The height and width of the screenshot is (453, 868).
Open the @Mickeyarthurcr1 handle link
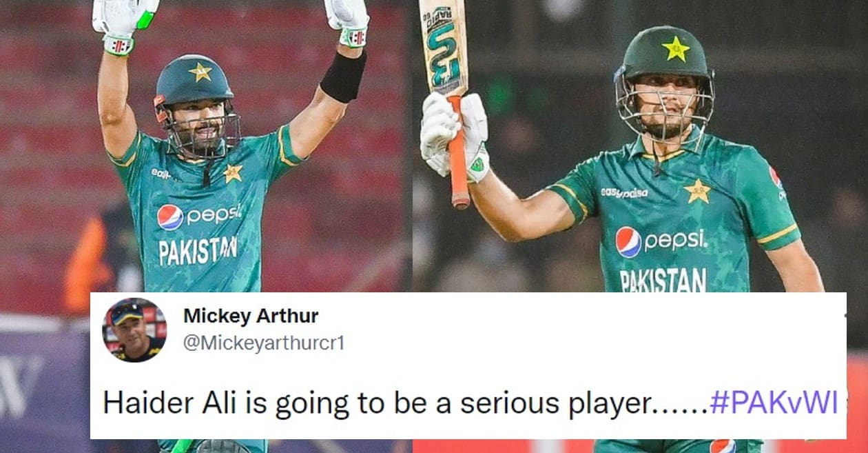[263, 343]
